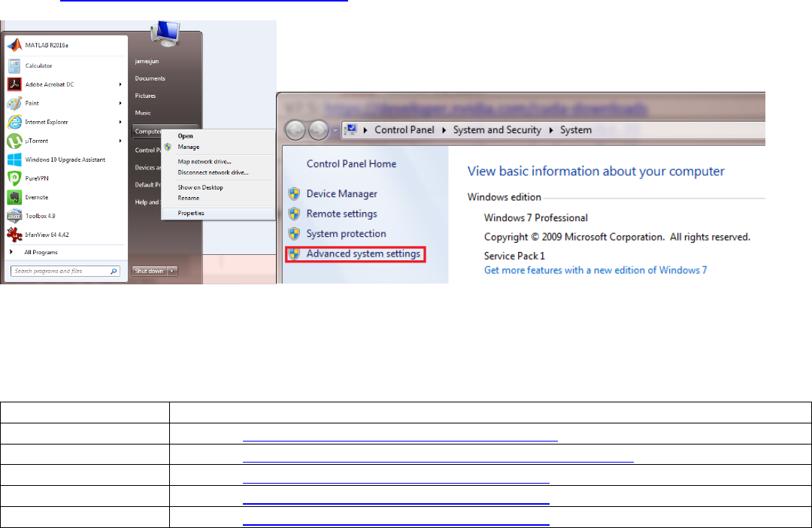This screenshot has width=812, height=528.
Task: Open Remote settings link
Action: tap(342, 214)
